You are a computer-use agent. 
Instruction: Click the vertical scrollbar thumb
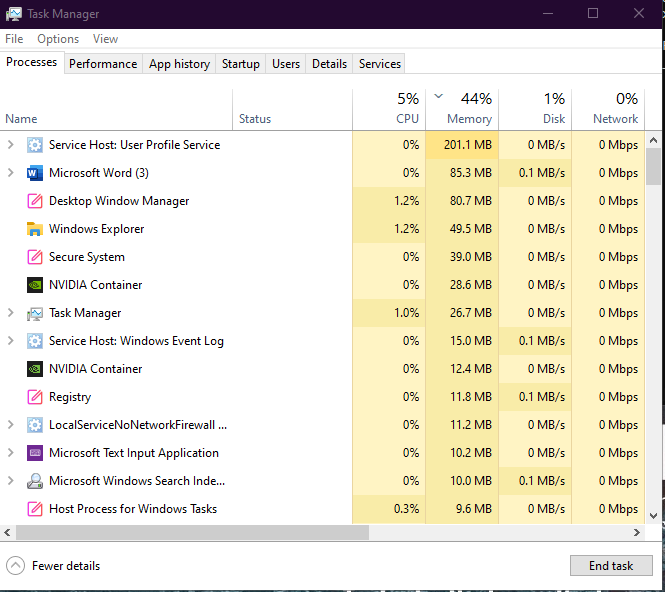tap(654, 166)
